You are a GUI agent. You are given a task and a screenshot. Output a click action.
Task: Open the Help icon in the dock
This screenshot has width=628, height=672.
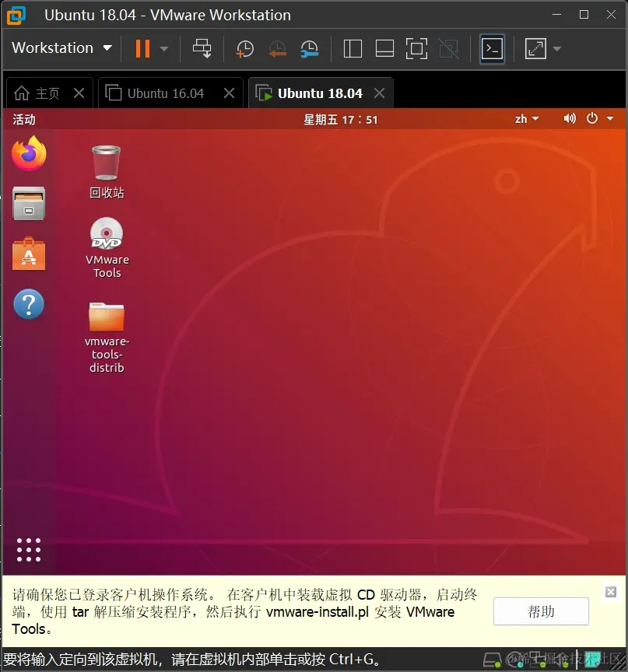click(x=29, y=304)
